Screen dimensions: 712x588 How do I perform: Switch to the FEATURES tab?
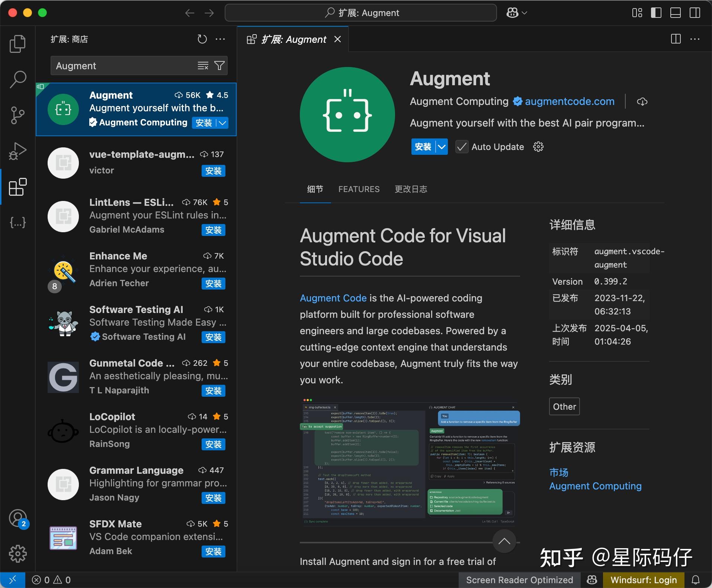coord(359,189)
